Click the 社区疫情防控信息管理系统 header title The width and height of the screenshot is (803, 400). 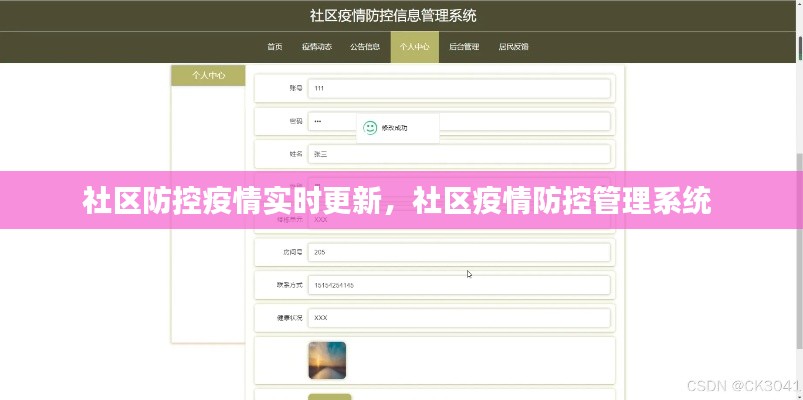click(393, 16)
